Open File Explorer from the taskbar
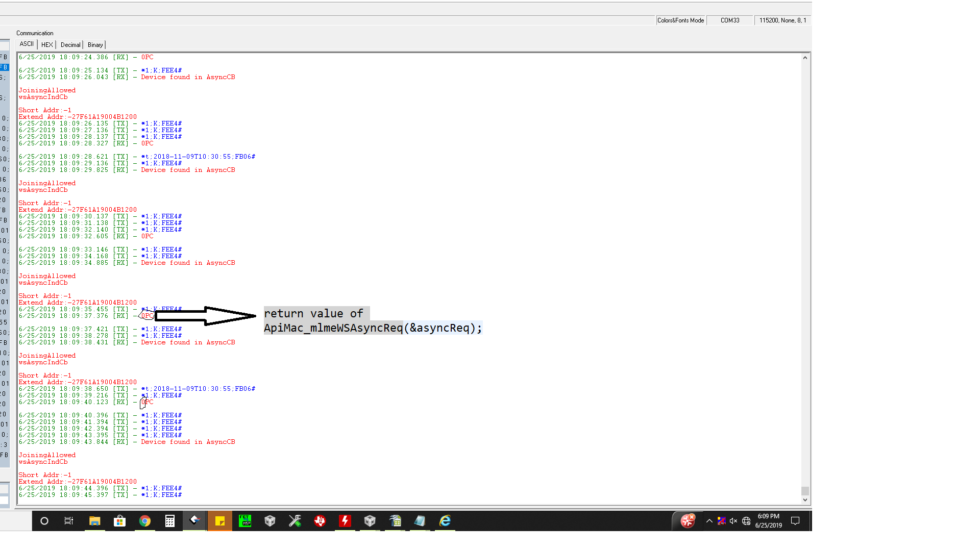Viewport: 980px width, 551px height. coord(95,521)
